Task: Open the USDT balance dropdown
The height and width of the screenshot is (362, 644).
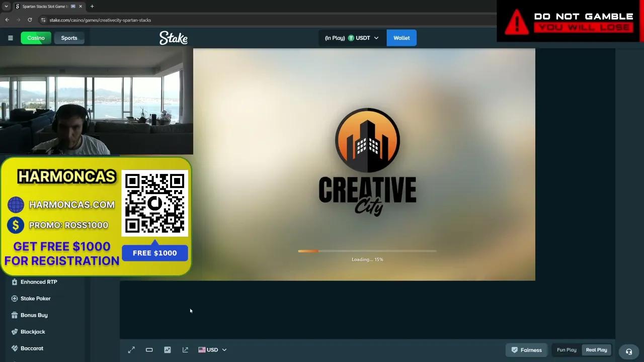Action: (x=352, y=38)
